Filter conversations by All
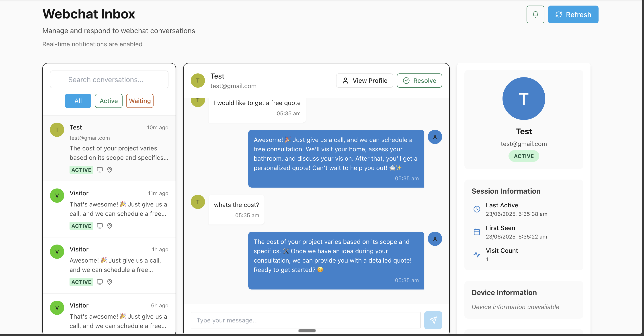Screen dimensions: 644x336 point(78,101)
